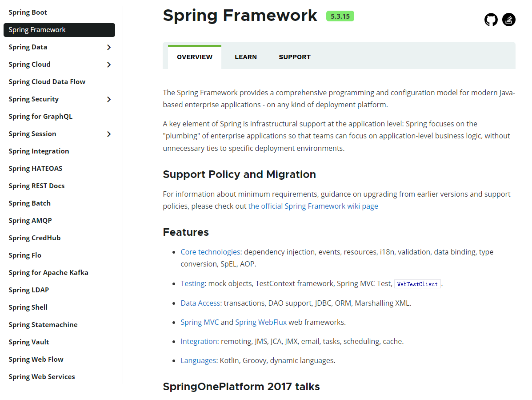Select Spring Framework in the sidebar
Image resolution: width=532 pixels, height=400 pixels.
click(60, 30)
